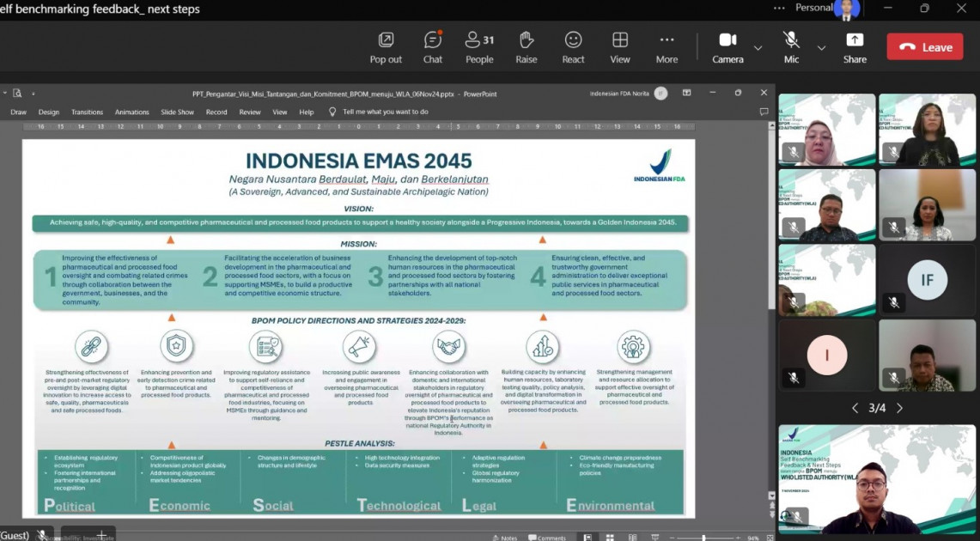Image resolution: width=980 pixels, height=541 pixels.
Task: Leave the meeting
Action: click(x=925, y=47)
